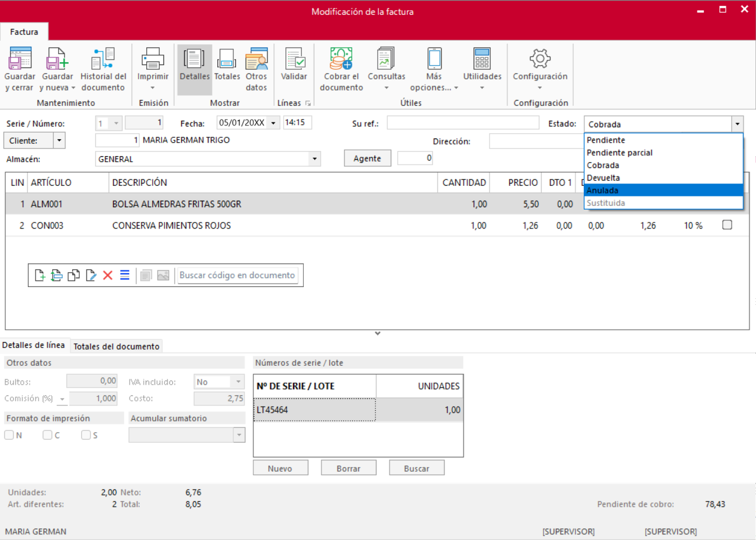Image resolution: width=756 pixels, height=541 pixels.
Task: Select row ALM001 article cell
Action: (67, 204)
